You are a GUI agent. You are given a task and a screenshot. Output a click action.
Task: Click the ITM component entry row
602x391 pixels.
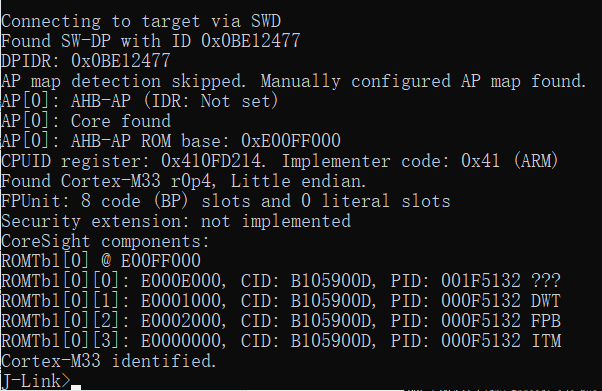click(281, 341)
